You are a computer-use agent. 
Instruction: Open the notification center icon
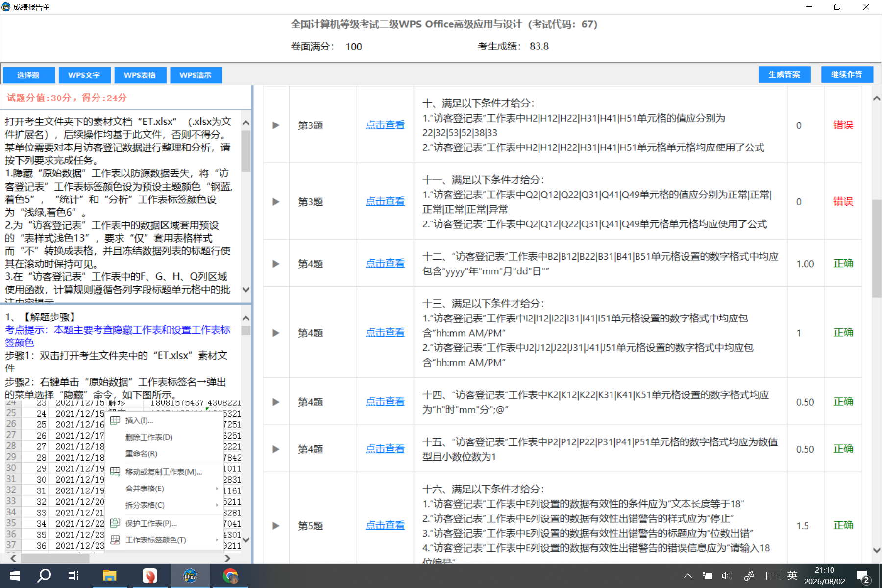863,576
